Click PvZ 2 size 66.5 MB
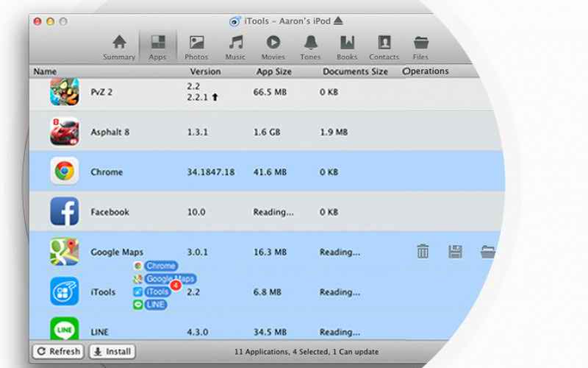The height and width of the screenshot is (368, 588). [270, 93]
